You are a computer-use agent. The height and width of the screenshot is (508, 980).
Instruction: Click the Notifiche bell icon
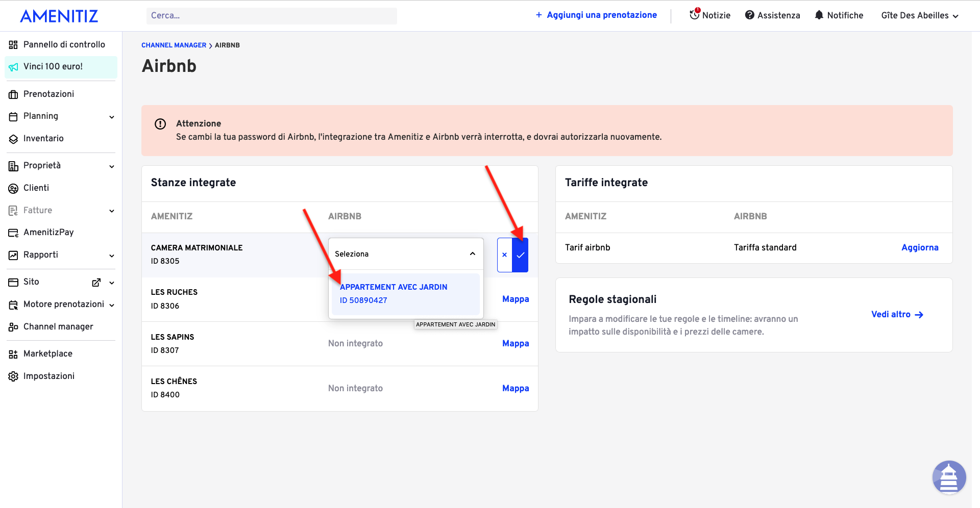[x=819, y=15]
